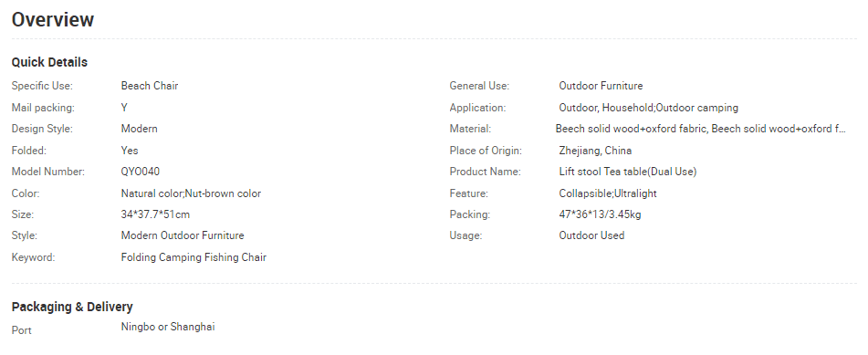Select the Collapsible;Ultralight feature text
Image resolution: width=868 pixels, height=355 pixels.
(608, 193)
